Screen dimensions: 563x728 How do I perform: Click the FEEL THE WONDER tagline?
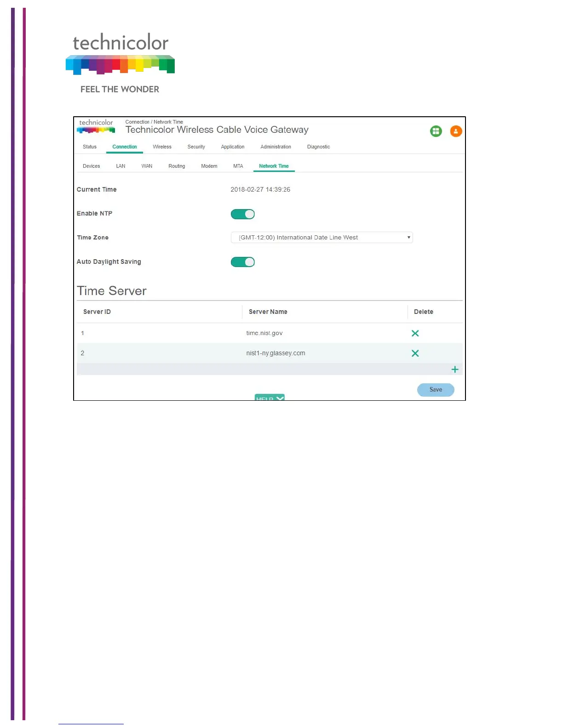(x=120, y=89)
